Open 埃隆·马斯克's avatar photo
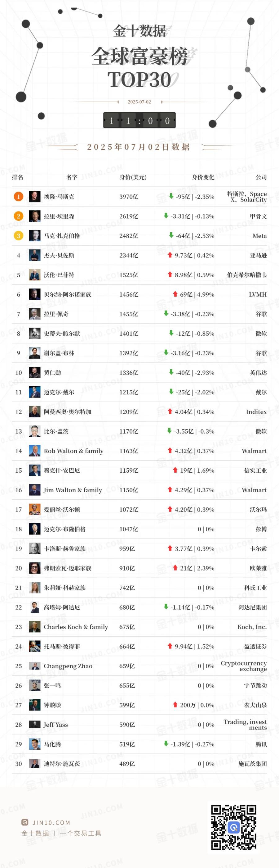 coord(35,197)
